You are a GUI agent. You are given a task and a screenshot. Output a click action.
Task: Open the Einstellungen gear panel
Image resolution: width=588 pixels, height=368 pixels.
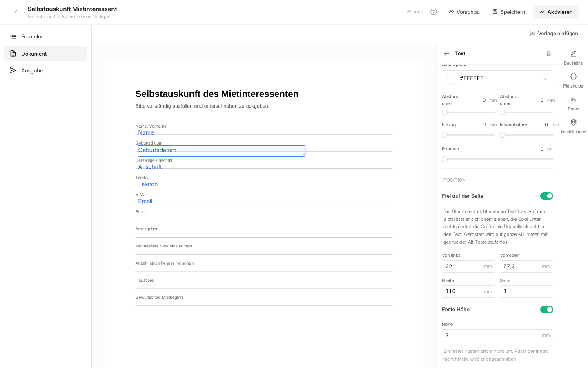coord(573,126)
